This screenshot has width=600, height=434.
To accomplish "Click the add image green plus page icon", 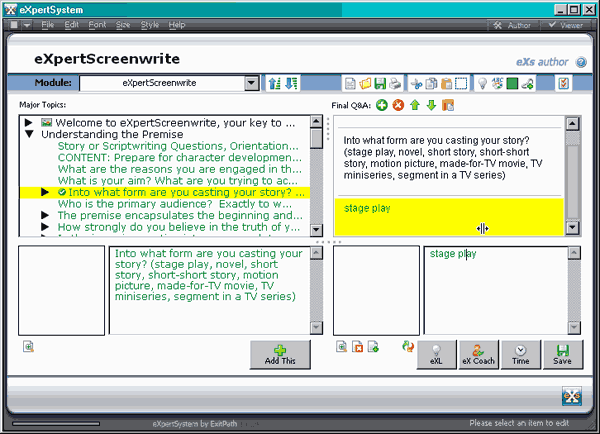I will 373,346.
